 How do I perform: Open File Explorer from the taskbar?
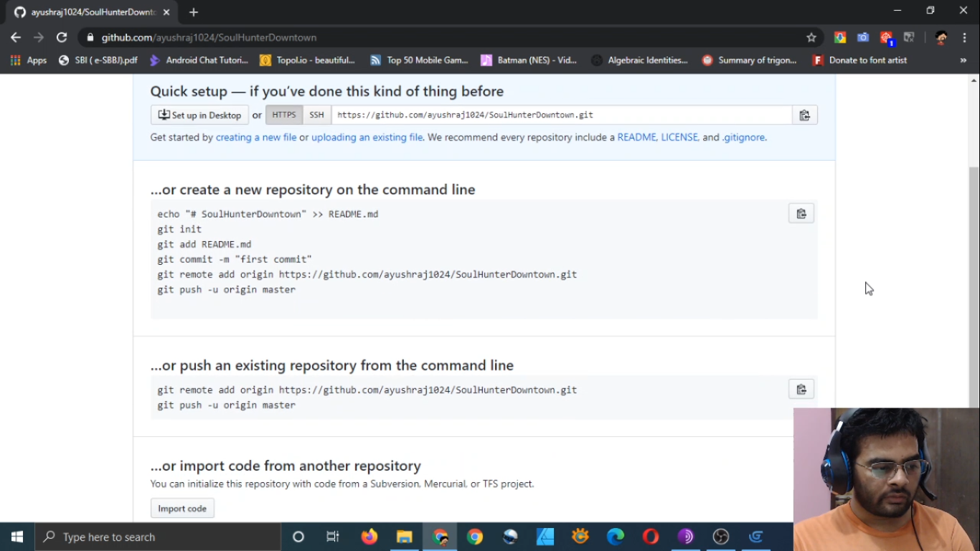405,537
